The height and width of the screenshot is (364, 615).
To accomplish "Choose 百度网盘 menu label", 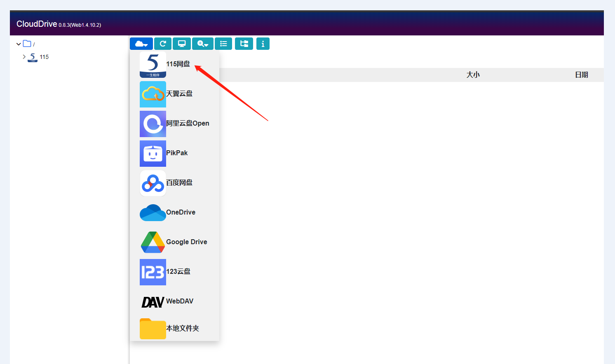I will (x=179, y=182).
